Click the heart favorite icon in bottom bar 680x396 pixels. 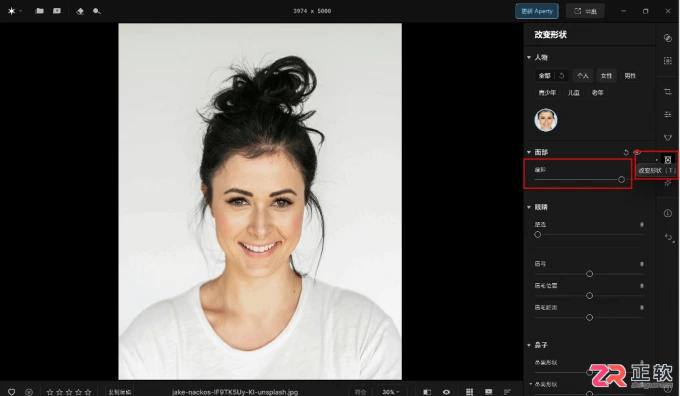pyautogui.click(x=12, y=392)
